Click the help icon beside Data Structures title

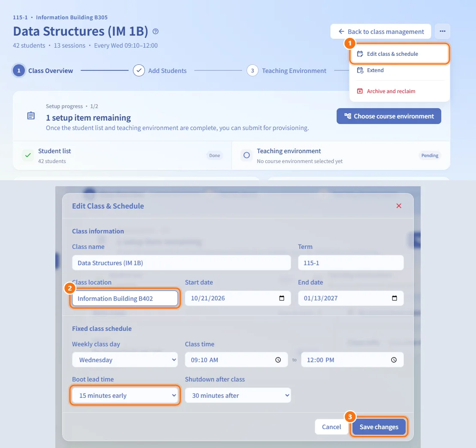(x=155, y=32)
